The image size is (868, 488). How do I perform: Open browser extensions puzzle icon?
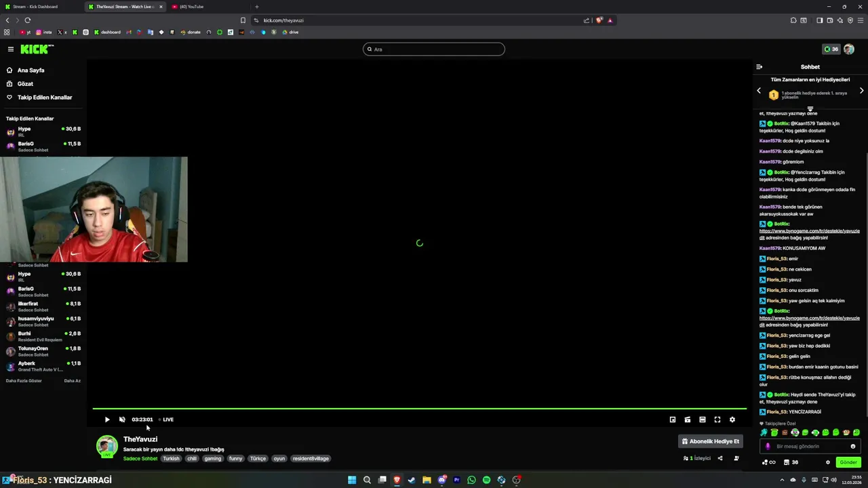click(x=793, y=20)
